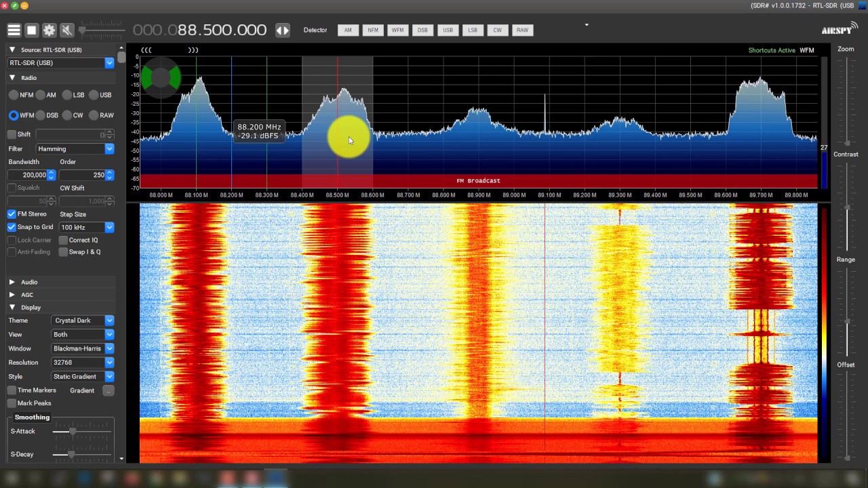Viewport: 868px width, 488px height.
Task: Click the 88.500.000 frequency display
Action: [199, 30]
